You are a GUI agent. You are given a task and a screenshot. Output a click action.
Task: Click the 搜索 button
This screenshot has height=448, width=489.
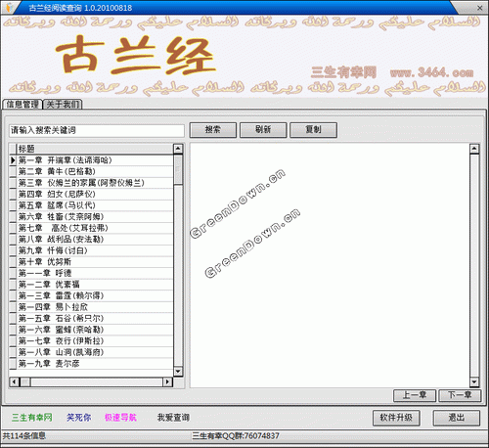coord(213,130)
